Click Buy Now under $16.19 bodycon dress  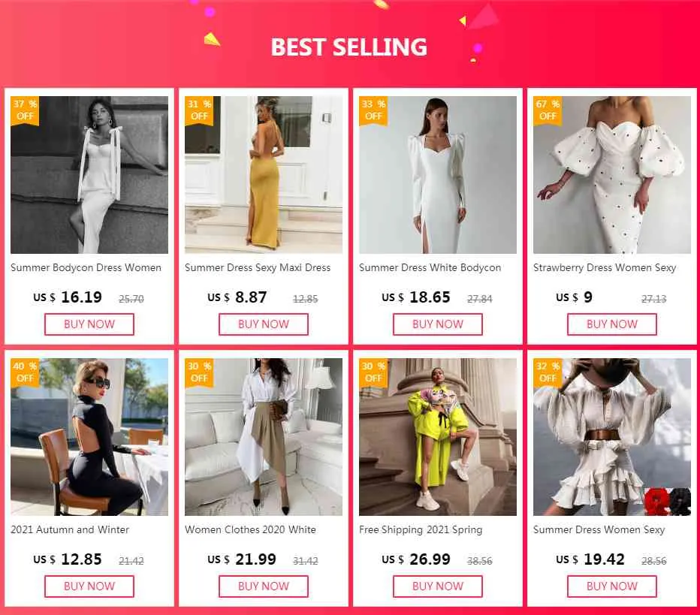(x=89, y=324)
